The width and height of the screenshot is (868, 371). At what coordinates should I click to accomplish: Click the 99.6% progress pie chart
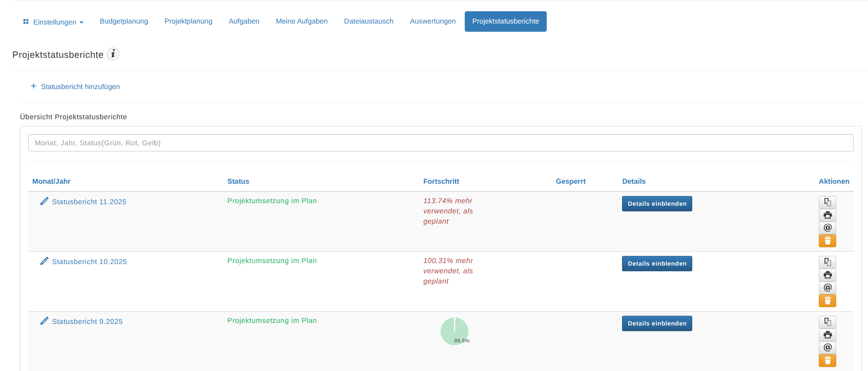point(454,331)
